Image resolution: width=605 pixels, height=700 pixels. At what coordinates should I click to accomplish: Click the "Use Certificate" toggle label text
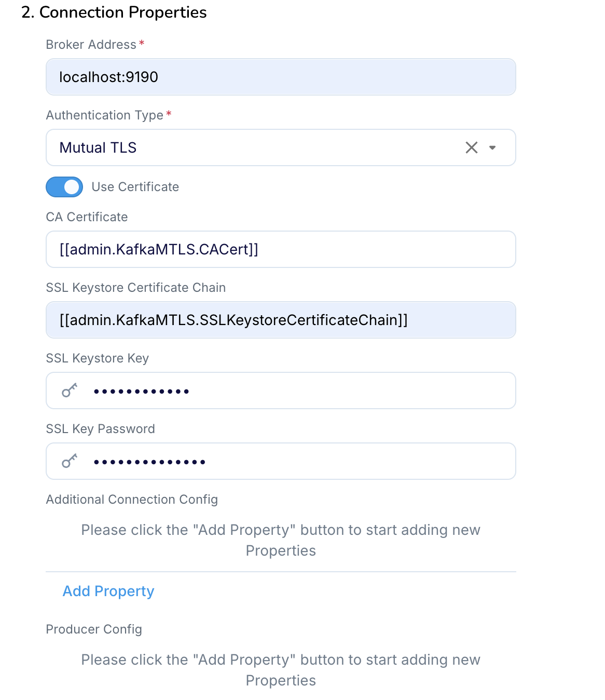tap(135, 187)
